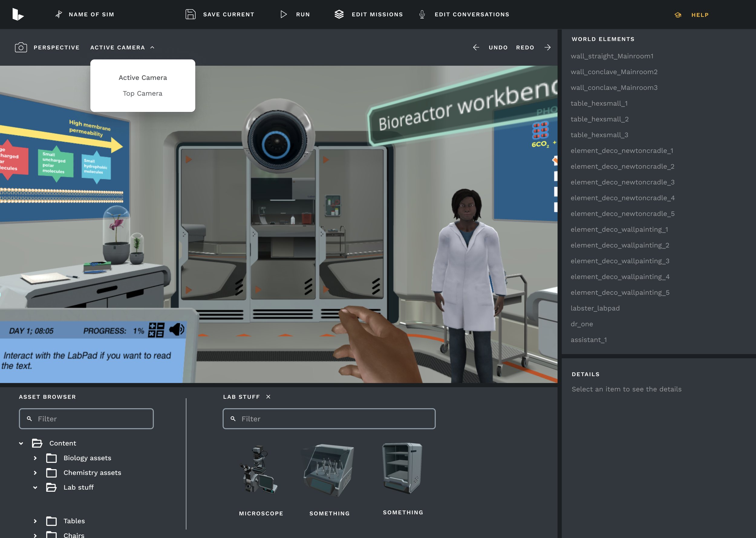
Task: Choose Active Camera in the dropdown menu
Action: pos(143,77)
